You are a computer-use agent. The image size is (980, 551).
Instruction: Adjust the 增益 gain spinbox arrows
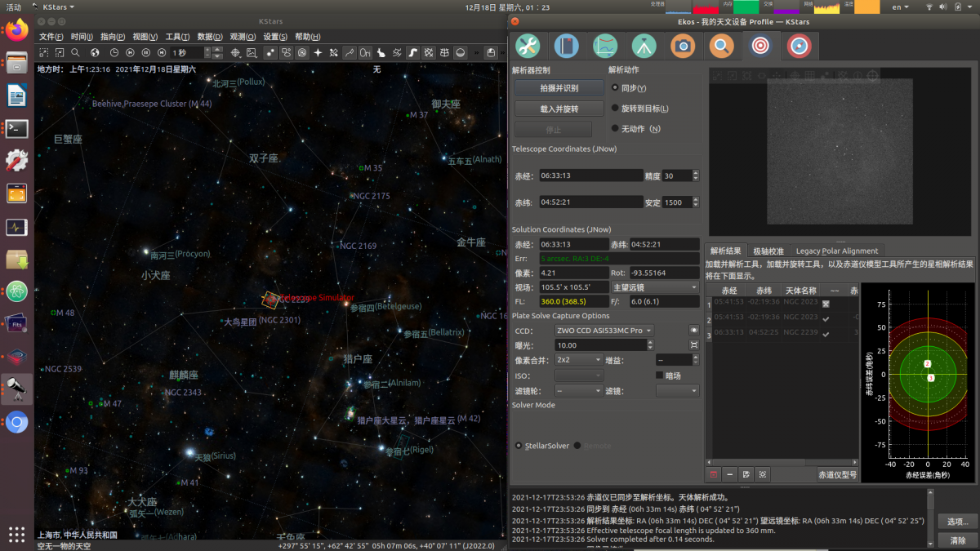pyautogui.click(x=695, y=360)
